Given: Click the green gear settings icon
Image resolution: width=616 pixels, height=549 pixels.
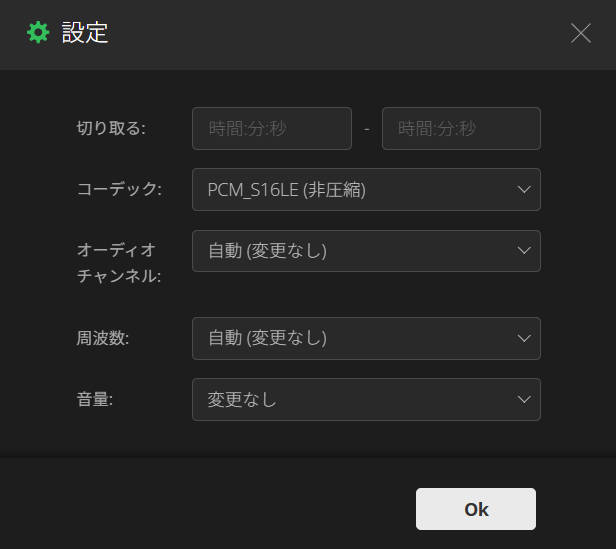Looking at the screenshot, I should (38, 32).
